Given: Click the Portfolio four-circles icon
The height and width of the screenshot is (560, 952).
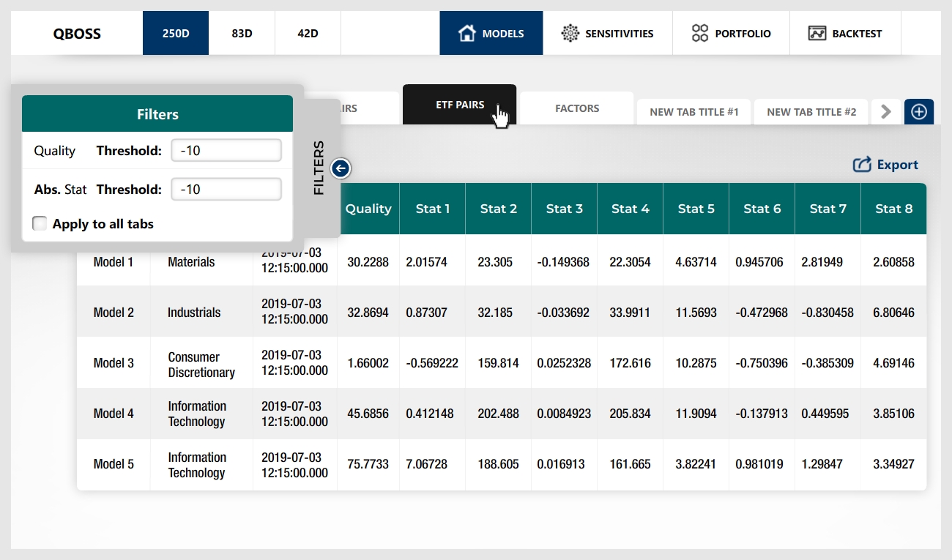Looking at the screenshot, I should point(700,33).
